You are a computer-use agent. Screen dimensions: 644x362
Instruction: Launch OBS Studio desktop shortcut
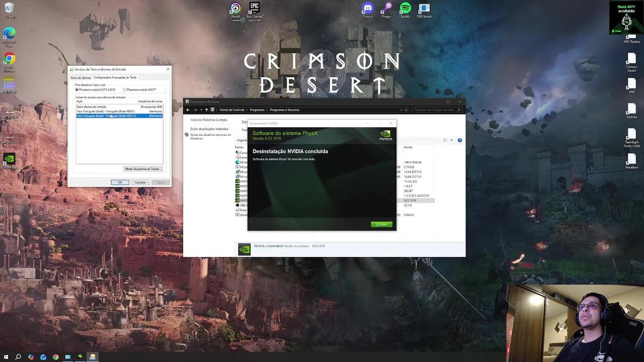tap(424, 10)
